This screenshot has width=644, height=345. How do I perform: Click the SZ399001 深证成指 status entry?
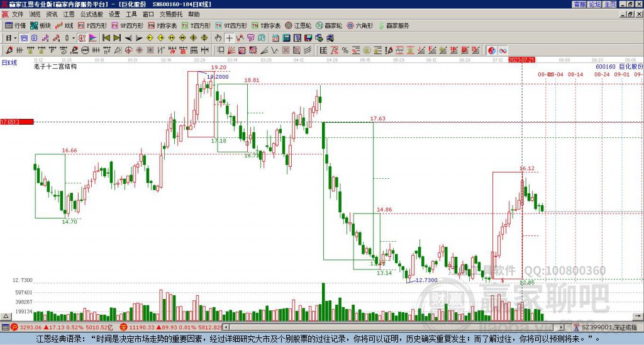[606, 327]
